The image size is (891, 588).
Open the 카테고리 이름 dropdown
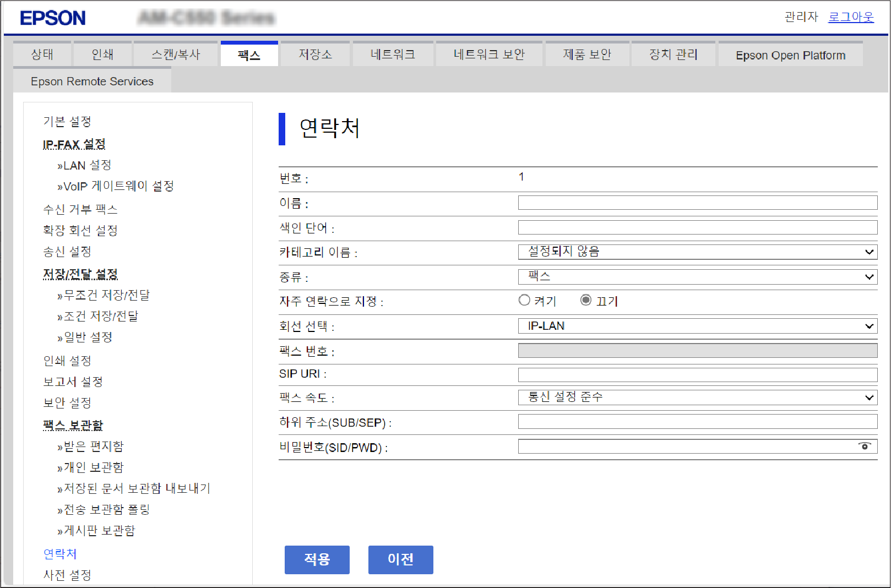click(x=697, y=252)
